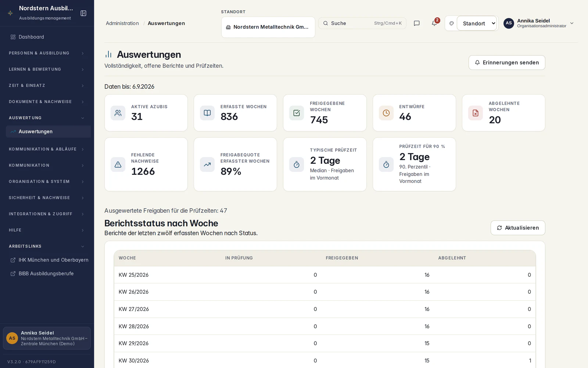Refresh table with Aktualisieren button
The image size is (588, 368).
click(x=518, y=228)
